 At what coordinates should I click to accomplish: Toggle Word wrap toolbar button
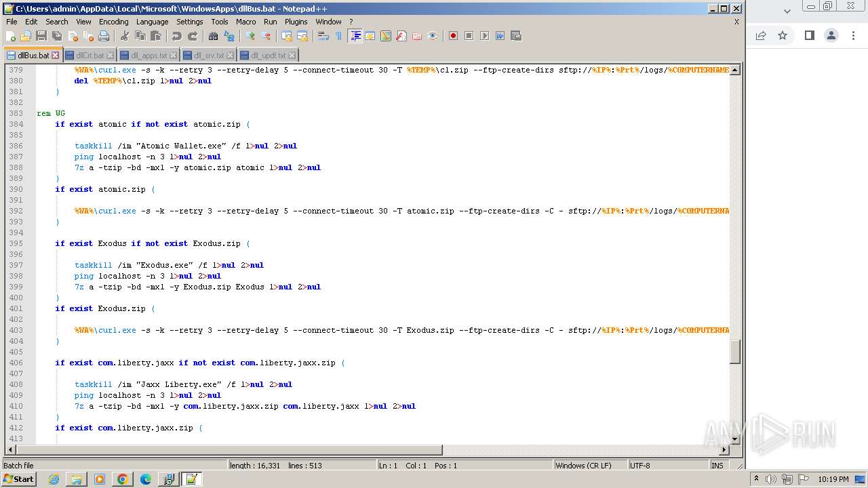pos(323,36)
